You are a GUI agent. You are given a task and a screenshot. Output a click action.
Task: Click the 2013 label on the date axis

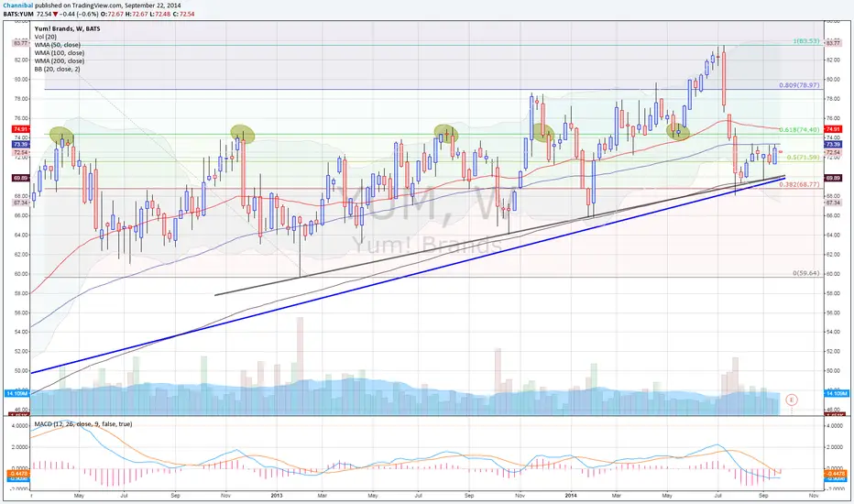click(x=277, y=496)
